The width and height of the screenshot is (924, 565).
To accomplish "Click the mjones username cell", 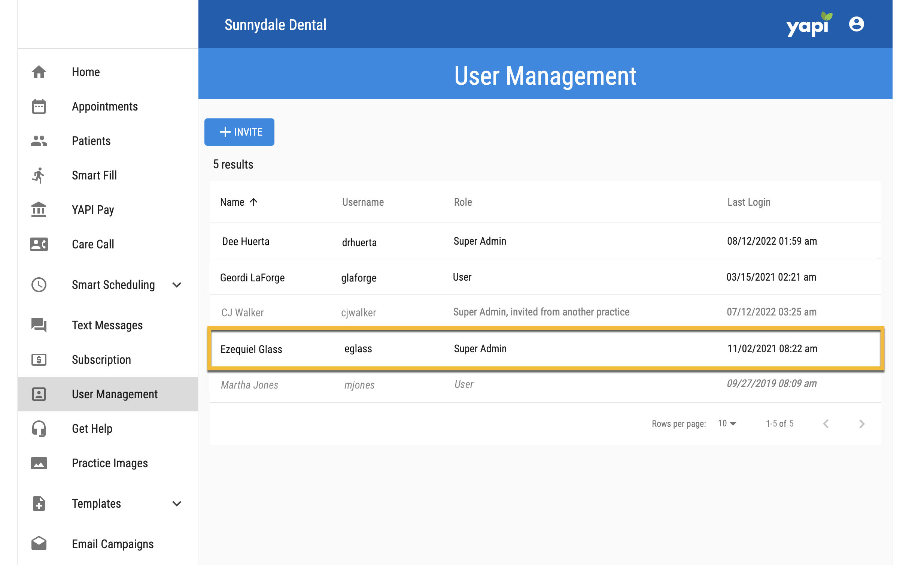I will [x=359, y=385].
